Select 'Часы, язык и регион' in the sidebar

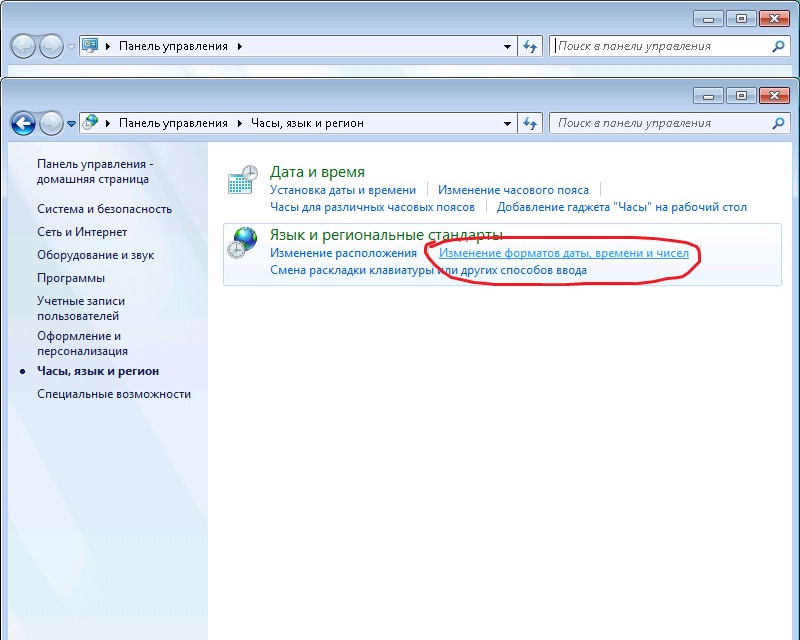[x=98, y=371]
